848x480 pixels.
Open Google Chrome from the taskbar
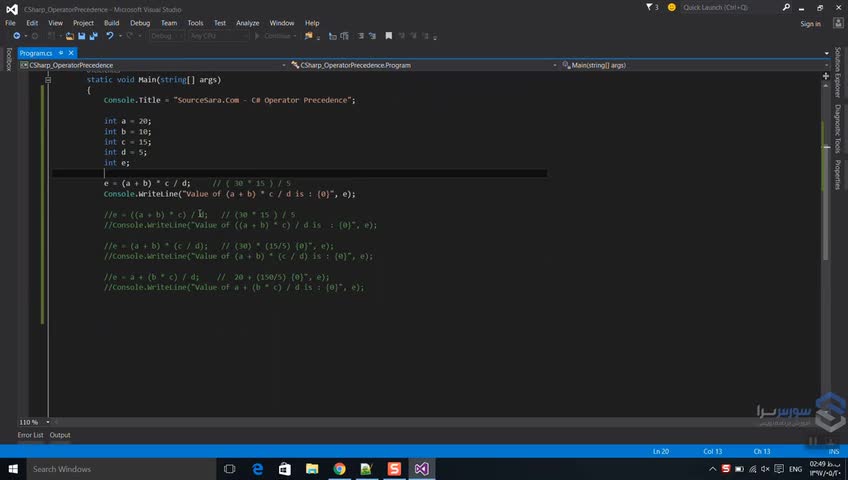[x=340, y=469]
